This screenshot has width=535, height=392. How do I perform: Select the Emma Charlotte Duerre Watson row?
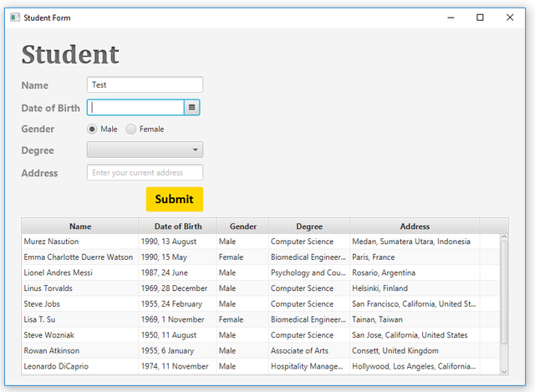pyautogui.click(x=261, y=257)
